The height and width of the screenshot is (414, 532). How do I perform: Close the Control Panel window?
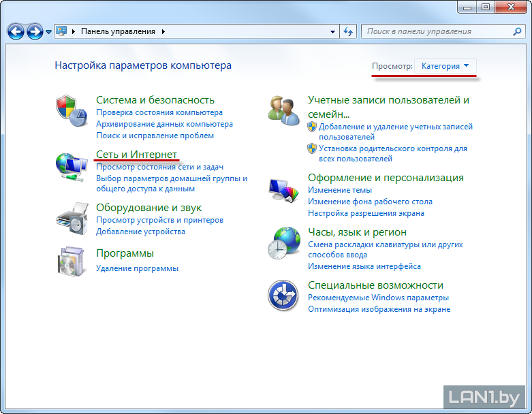tap(511, 7)
